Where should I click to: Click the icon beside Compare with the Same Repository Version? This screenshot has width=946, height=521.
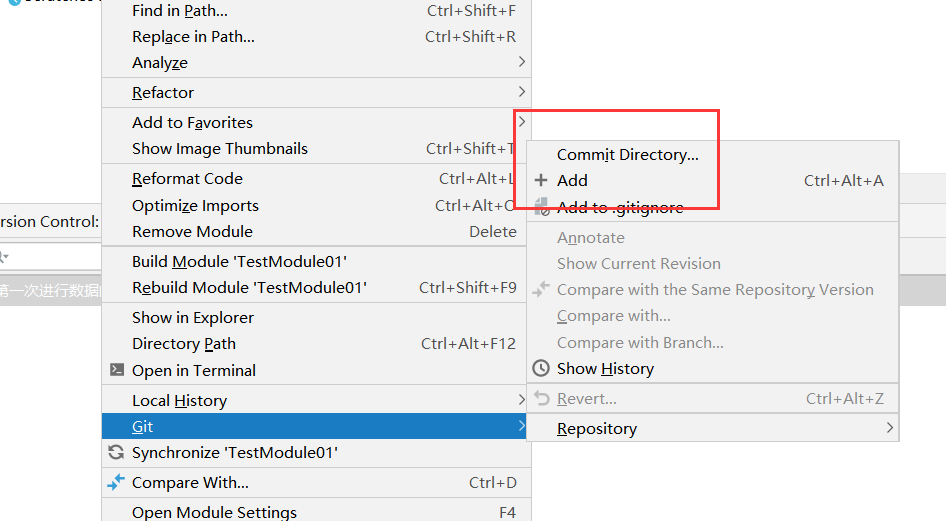pyautogui.click(x=541, y=289)
